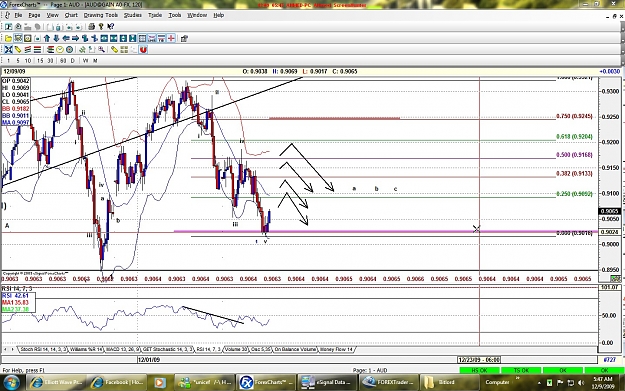The height and width of the screenshot is (391, 625).
Task: Select the 1 minute interval button
Action: pos(8,61)
